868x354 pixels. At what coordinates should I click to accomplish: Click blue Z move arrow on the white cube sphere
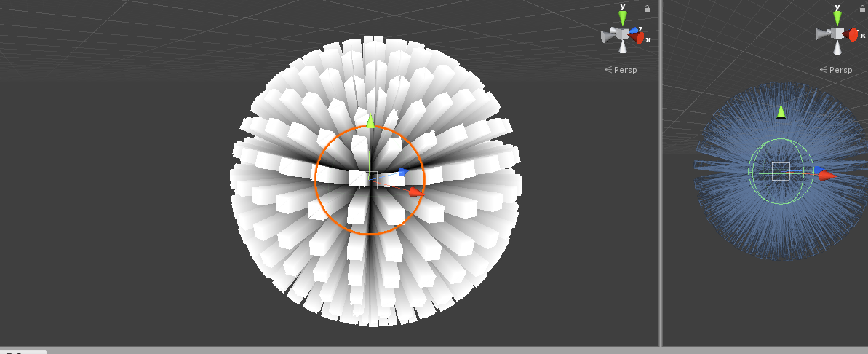(402, 173)
